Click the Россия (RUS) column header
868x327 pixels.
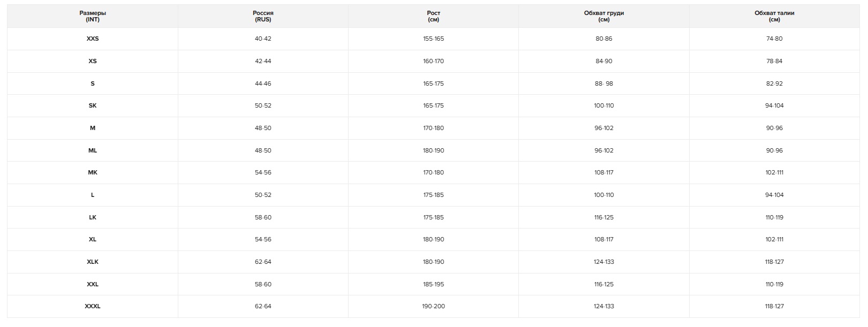[263, 16]
